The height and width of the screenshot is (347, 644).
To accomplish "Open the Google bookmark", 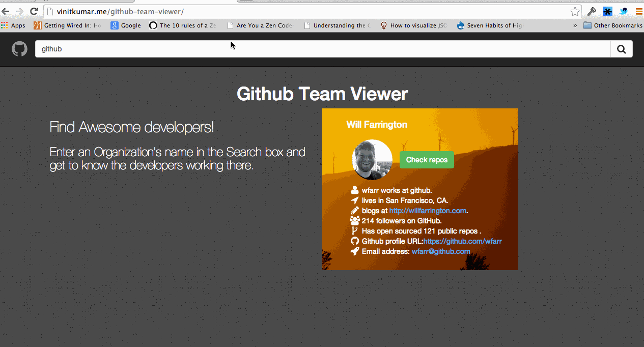I will click(126, 25).
